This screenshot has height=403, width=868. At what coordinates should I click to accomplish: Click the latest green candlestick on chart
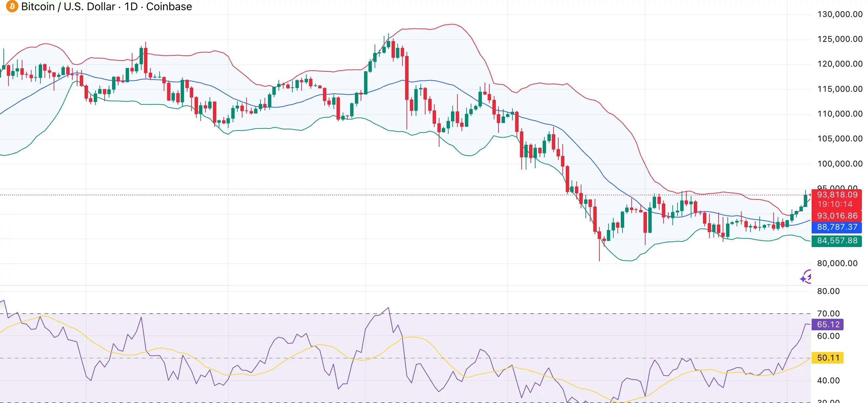[805, 200]
